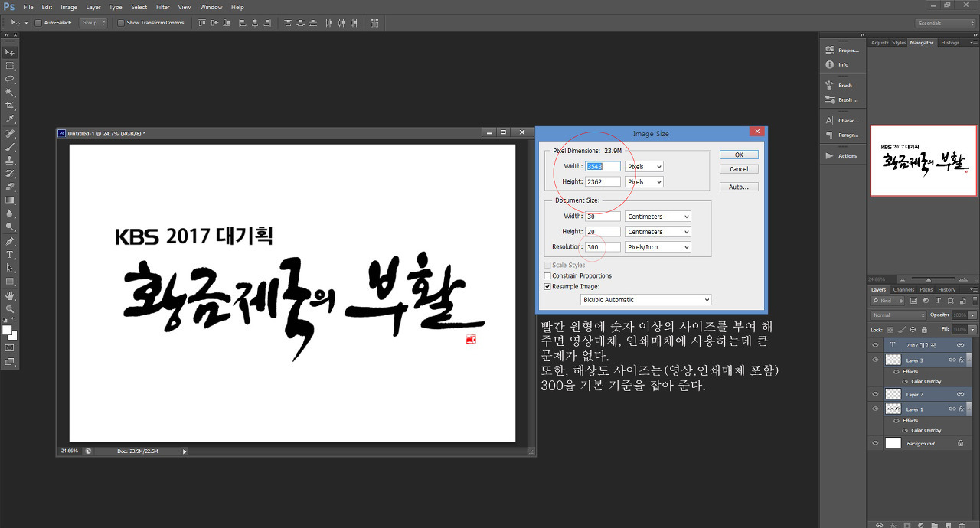Click the Width pixel value input field
This screenshot has height=528, width=980.
coord(602,166)
